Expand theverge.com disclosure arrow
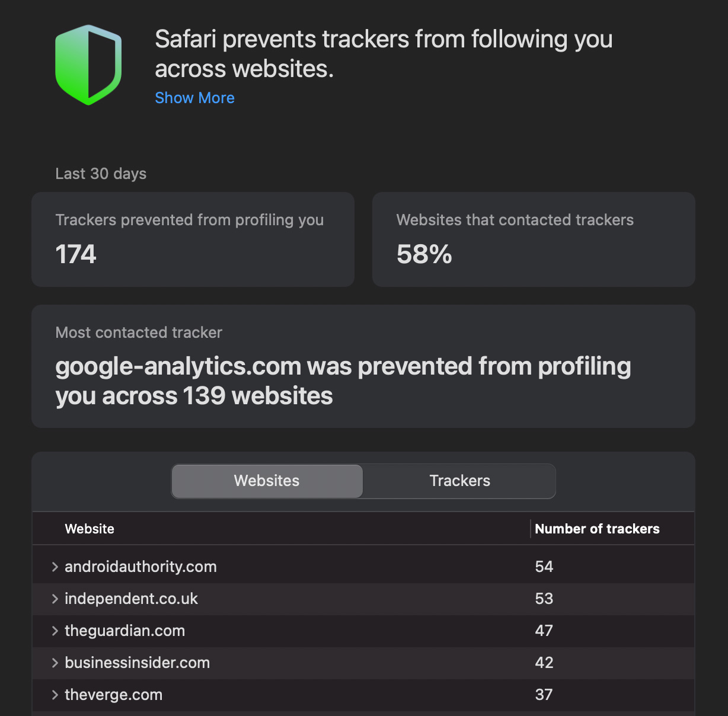Viewport: 728px width, 716px height. point(55,695)
